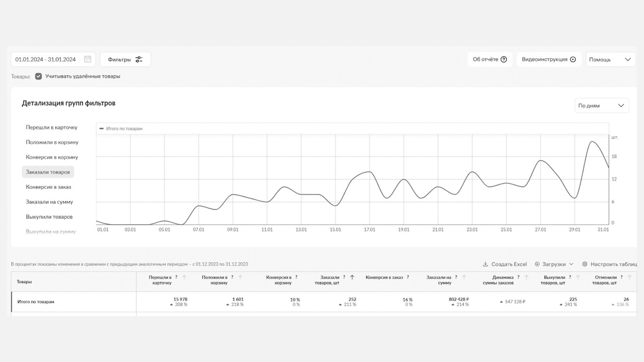The width and height of the screenshot is (644, 362).
Task: Toggle the Итого по товарам chart legend
Action: pyautogui.click(x=121, y=129)
